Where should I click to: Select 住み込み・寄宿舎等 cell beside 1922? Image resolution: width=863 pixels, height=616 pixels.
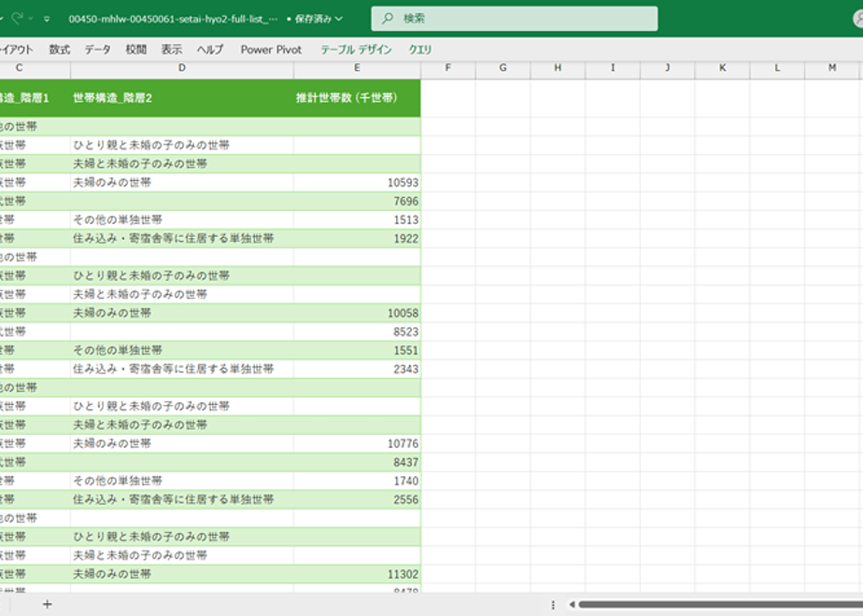[x=182, y=239]
